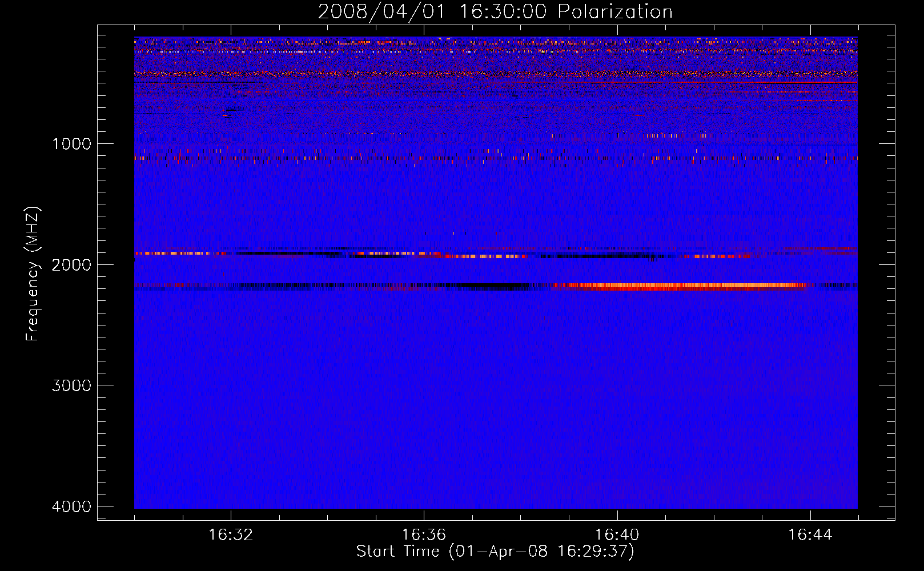924x571 pixels.
Task: Click the 4000 frequency tick label
Action: pyautogui.click(x=71, y=506)
